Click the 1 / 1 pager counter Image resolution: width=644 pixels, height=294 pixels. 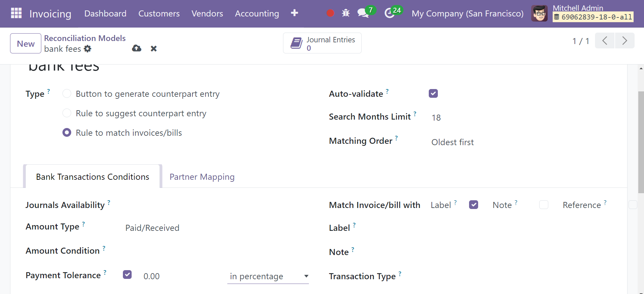(x=581, y=41)
